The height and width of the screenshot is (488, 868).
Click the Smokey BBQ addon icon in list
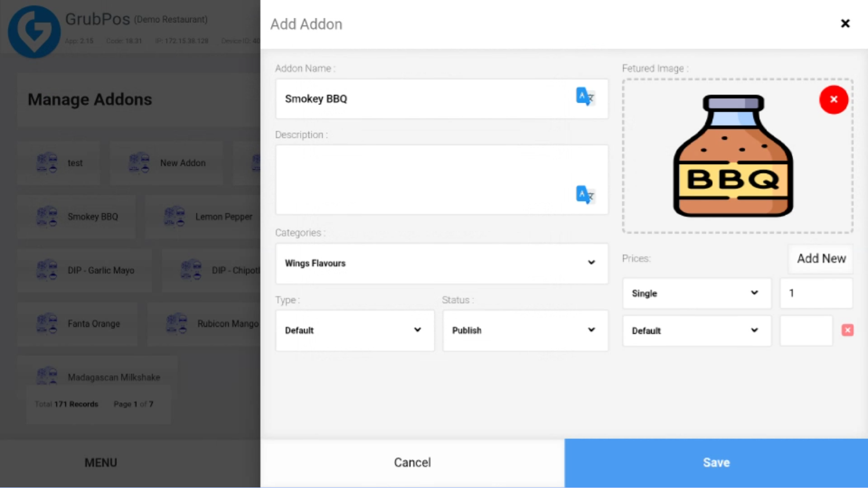pyautogui.click(x=47, y=216)
